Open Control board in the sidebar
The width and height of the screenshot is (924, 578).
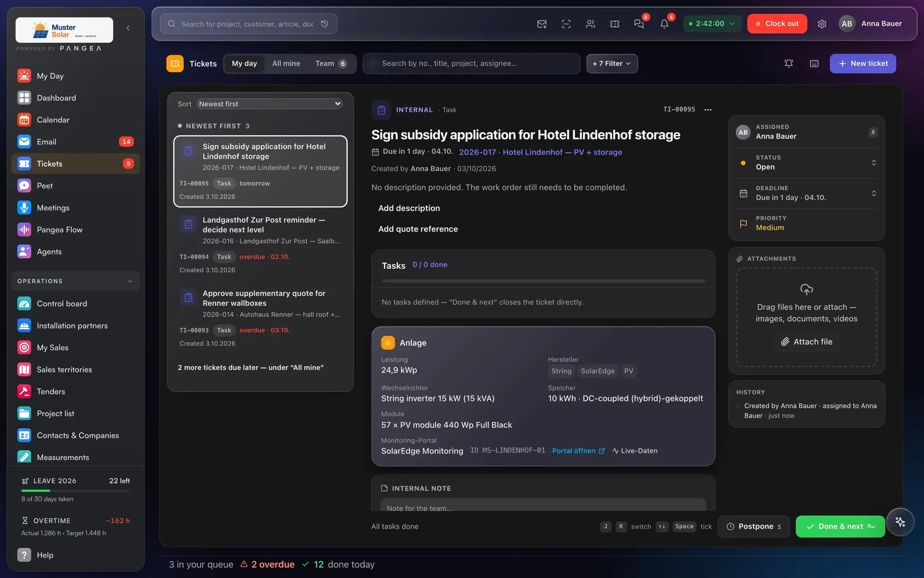pyautogui.click(x=76, y=304)
